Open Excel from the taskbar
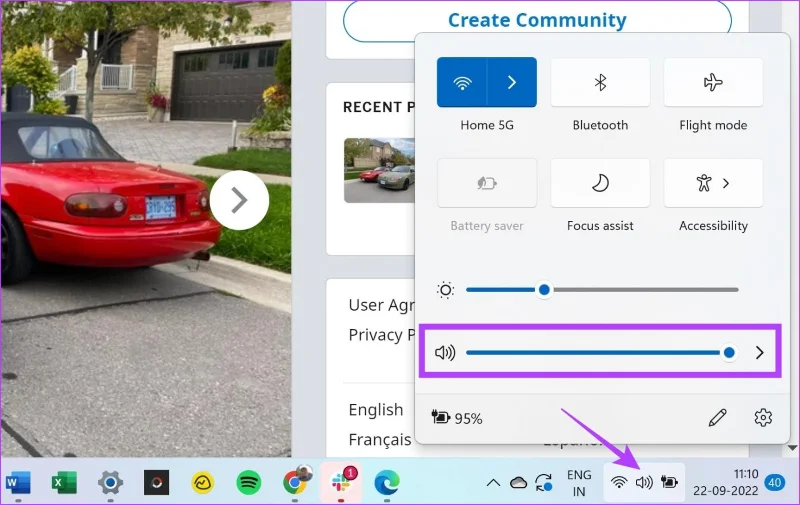 [64, 483]
